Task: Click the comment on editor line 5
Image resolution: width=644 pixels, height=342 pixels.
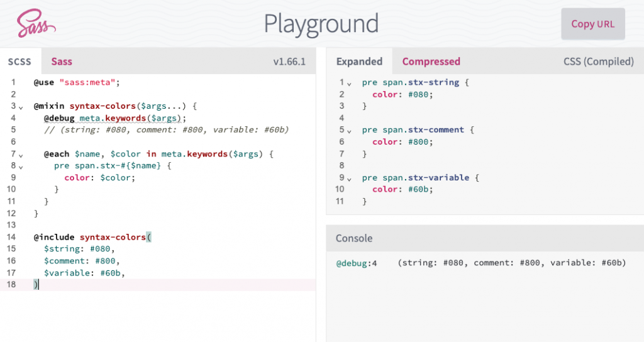Action: (166, 130)
